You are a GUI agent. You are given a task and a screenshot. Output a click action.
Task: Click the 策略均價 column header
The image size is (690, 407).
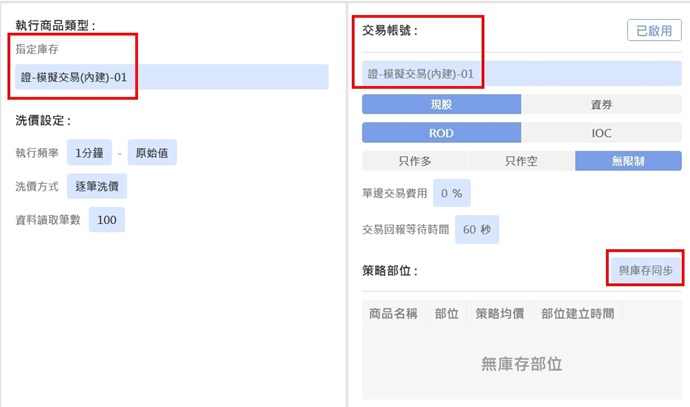click(500, 313)
